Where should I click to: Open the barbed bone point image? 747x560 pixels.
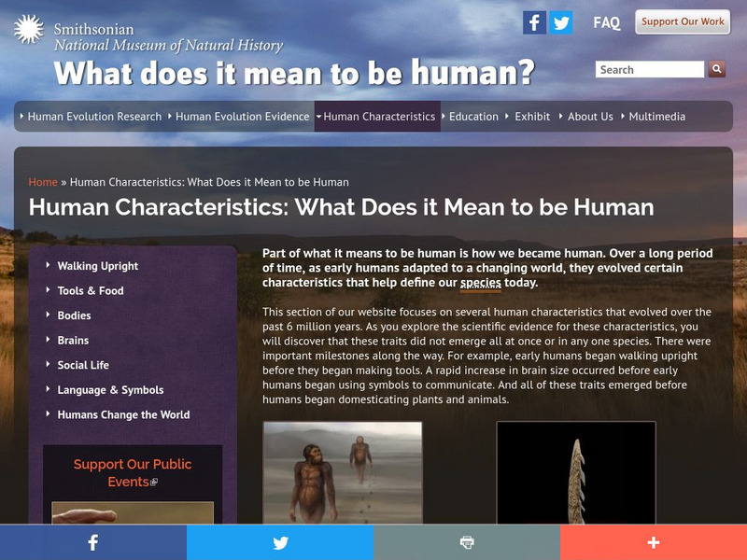(x=576, y=472)
